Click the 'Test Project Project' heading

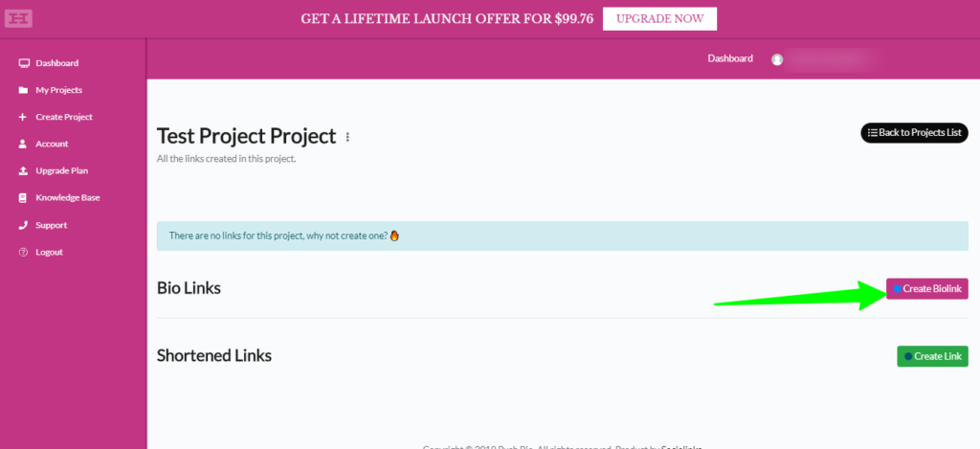[x=246, y=136]
